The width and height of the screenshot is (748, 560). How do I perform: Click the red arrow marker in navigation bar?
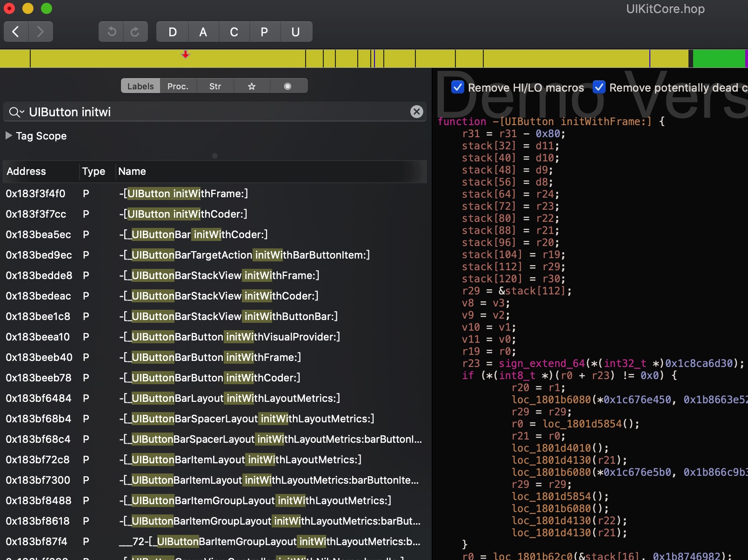coord(186,54)
